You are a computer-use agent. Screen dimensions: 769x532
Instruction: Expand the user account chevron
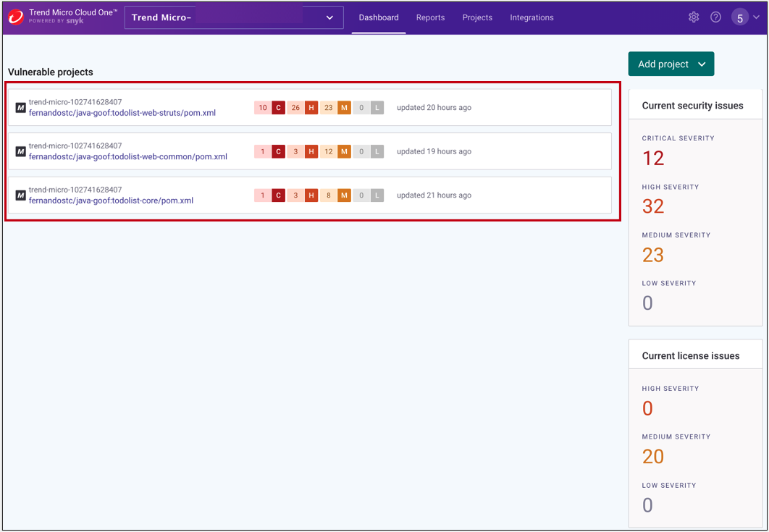pos(756,17)
